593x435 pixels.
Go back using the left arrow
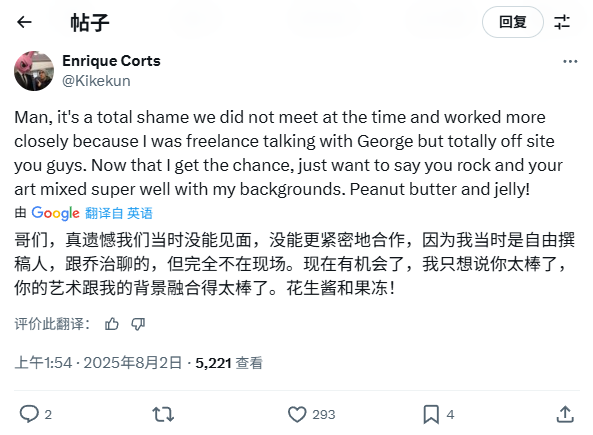pyautogui.click(x=24, y=22)
